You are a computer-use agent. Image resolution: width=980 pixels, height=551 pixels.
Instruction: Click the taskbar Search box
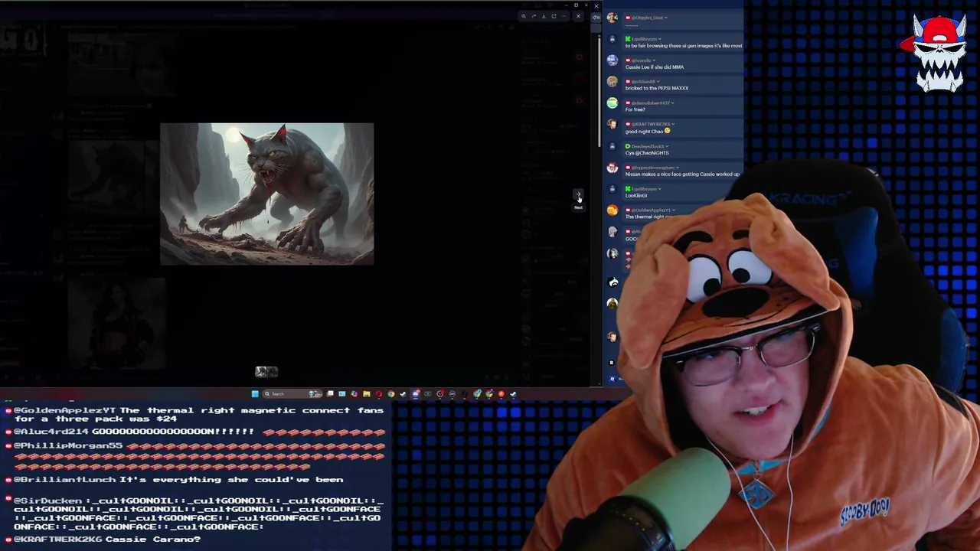[x=292, y=394]
